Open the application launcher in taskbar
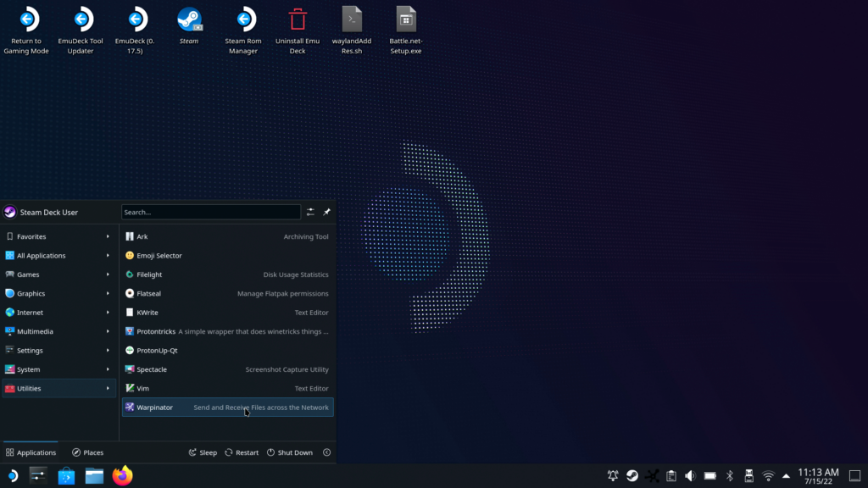 pyautogui.click(x=13, y=476)
